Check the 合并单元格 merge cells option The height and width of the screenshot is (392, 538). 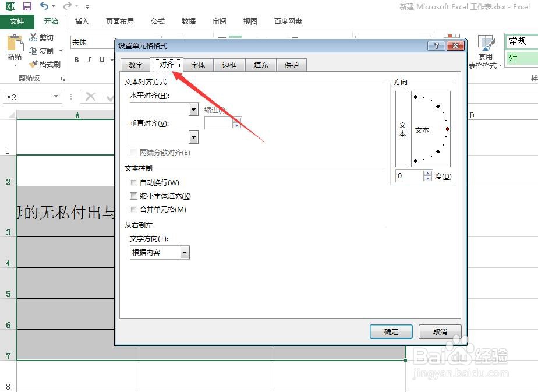point(134,209)
